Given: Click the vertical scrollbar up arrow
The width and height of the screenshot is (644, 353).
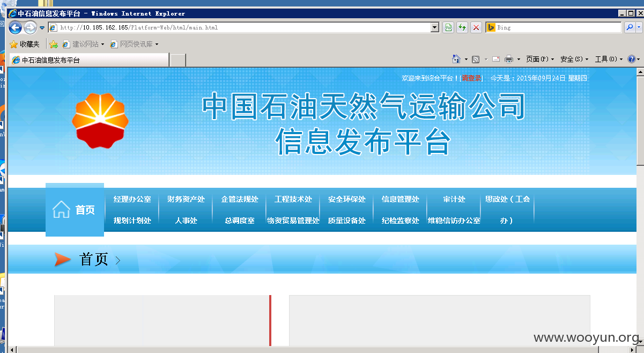Looking at the screenshot, I should (x=640, y=72).
